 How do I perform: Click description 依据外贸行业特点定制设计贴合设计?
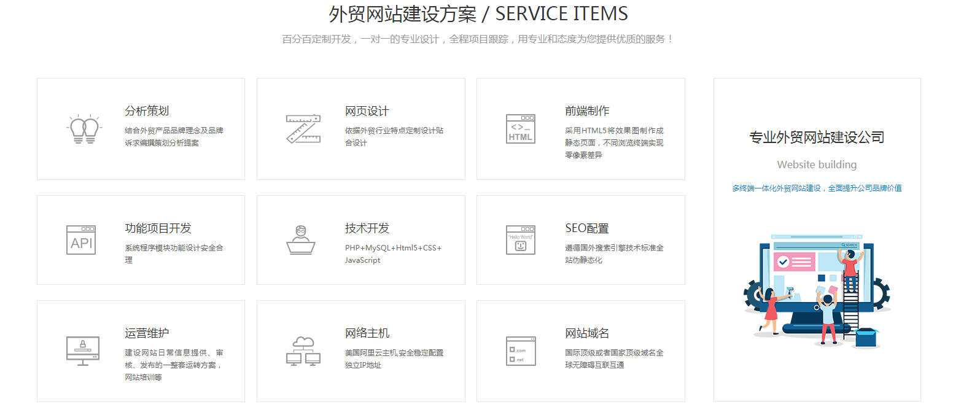point(394,137)
